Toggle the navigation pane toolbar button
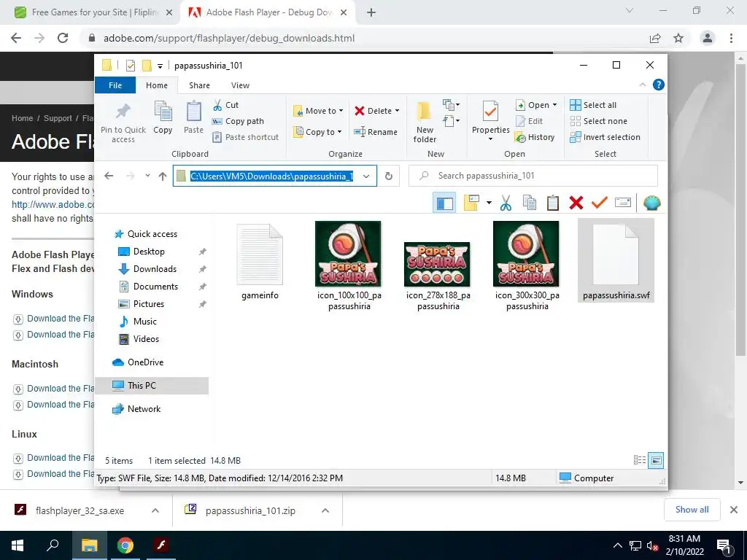The width and height of the screenshot is (747, 560). tap(444, 203)
